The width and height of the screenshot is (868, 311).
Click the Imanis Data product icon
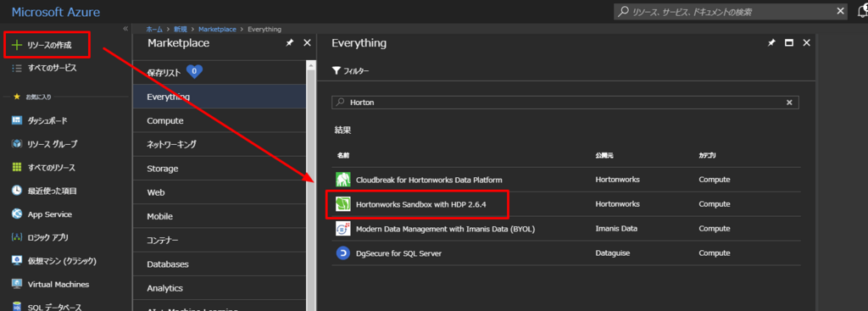[x=343, y=229]
